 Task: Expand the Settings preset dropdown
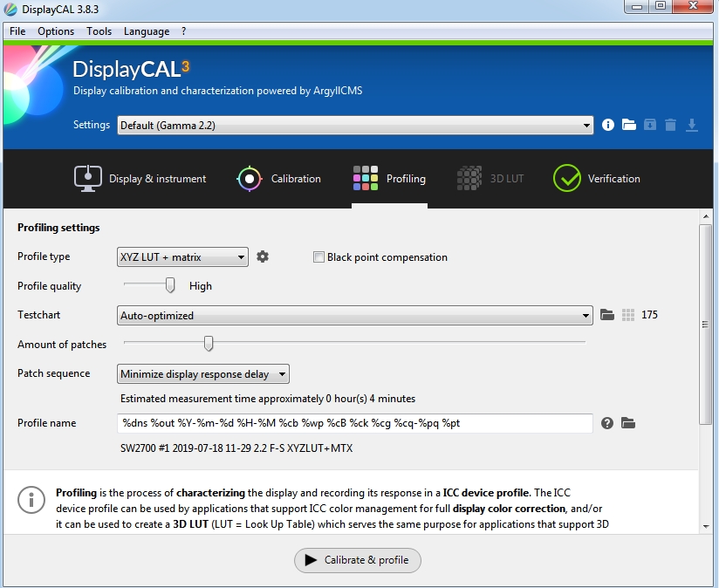[x=355, y=126]
